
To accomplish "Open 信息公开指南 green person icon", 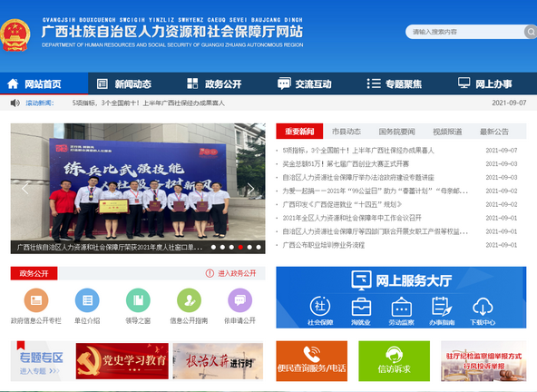I will pyautogui.click(x=189, y=300).
